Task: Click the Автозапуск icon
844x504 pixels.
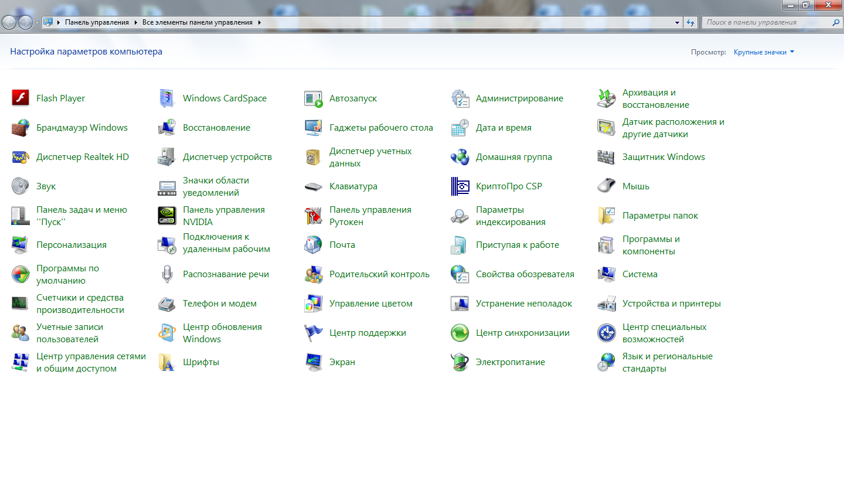Action: coord(314,98)
